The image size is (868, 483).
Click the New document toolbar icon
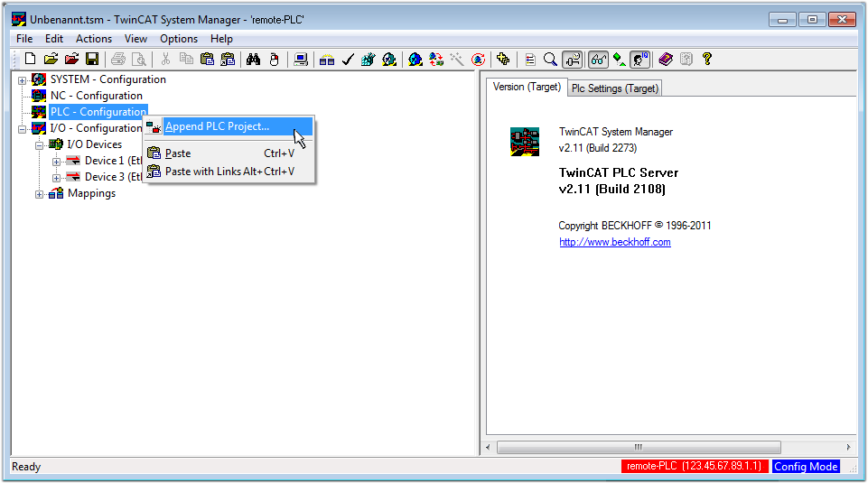click(x=32, y=60)
